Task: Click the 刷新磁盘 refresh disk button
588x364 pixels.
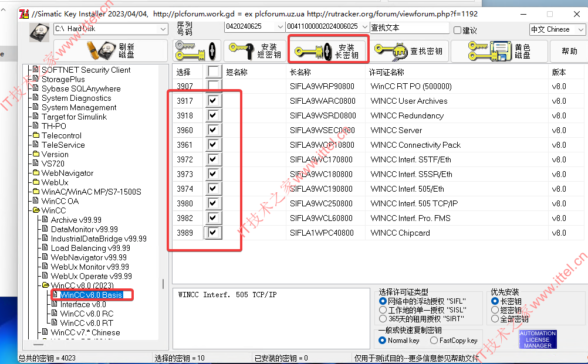Action: (x=111, y=50)
